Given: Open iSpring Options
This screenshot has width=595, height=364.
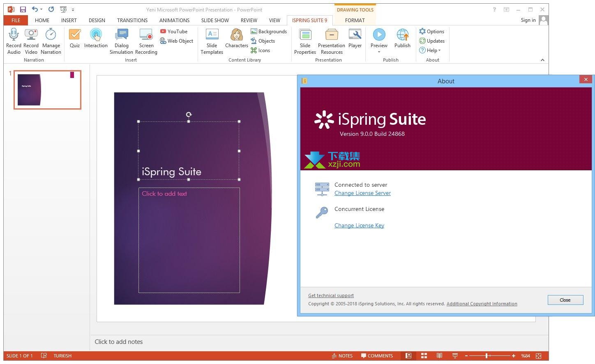Looking at the screenshot, I should [432, 31].
